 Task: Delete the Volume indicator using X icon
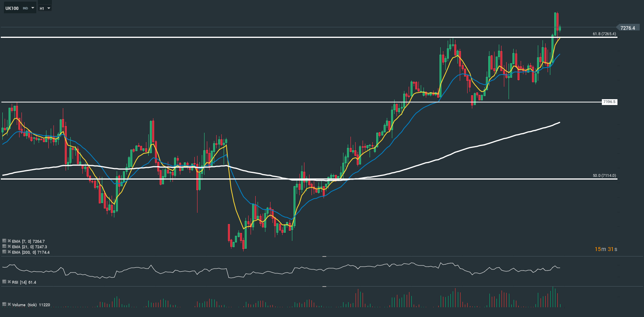click(9, 305)
